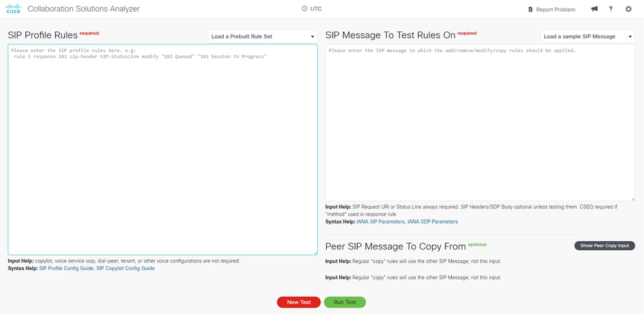
Task: Click the UTC clock icon
Action: (304, 8)
